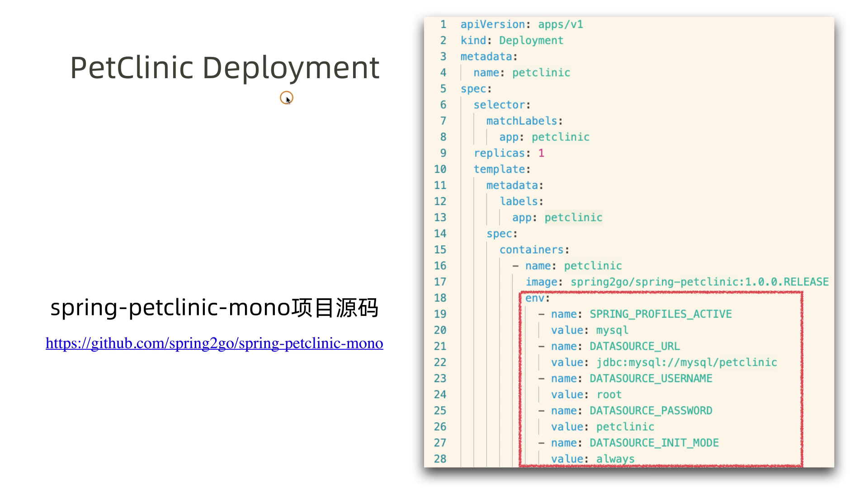Click the spring-petclinic-mono项目源码 heading
This screenshot has height=488, width=868.
(x=214, y=308)
